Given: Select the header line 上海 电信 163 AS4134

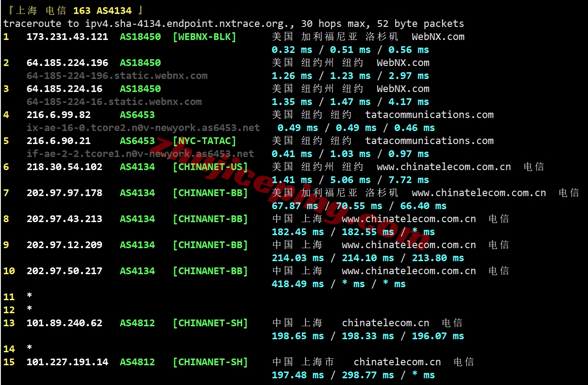Looking at the screenshot, I should coord(73,10).
